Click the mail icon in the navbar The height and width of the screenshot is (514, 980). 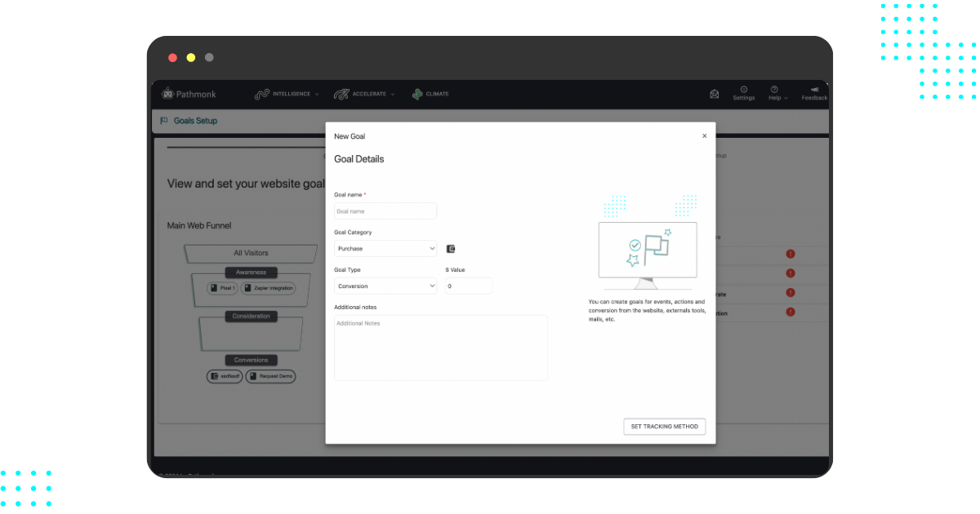[714, 93]
